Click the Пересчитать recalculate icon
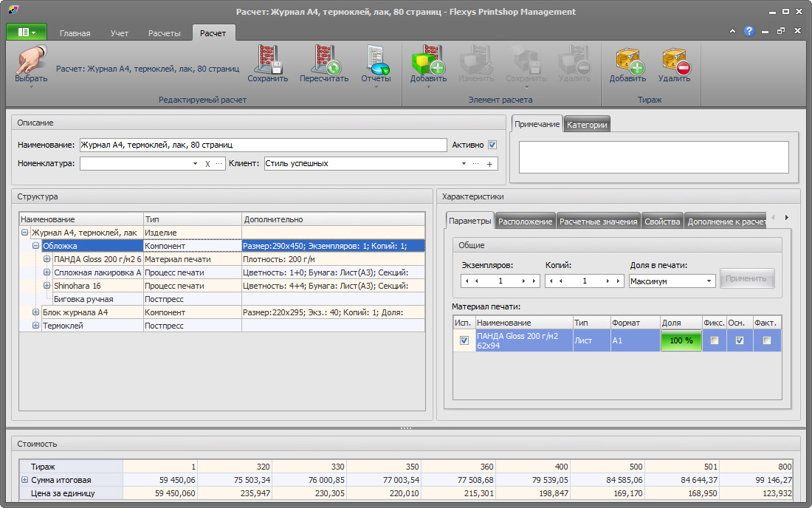Image resolution: width=812 pixels, height=508 pixels. point(324,60)
